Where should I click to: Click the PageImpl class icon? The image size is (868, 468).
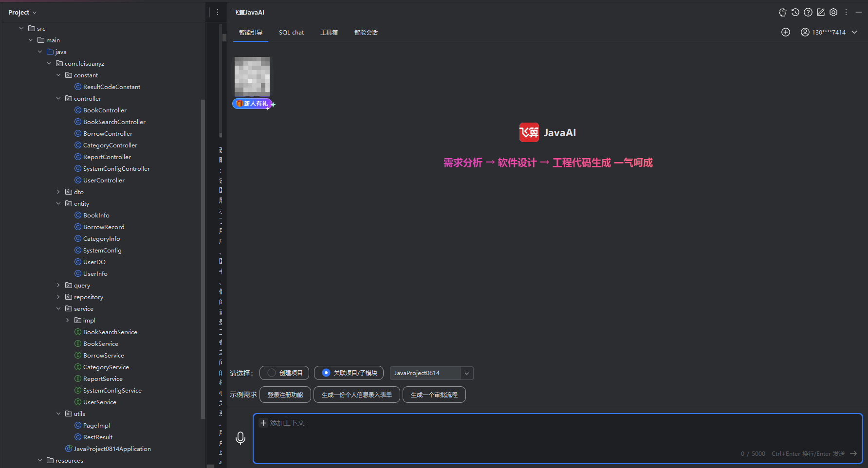coord(78,425)
